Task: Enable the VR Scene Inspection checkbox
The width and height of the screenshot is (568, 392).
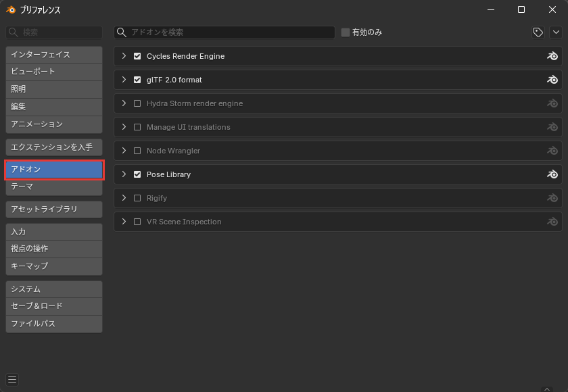Action: (x=137, y=222)
